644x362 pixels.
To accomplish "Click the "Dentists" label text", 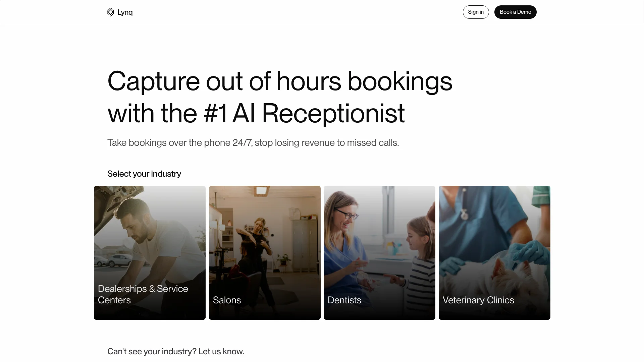I will click(x=344, y=300).
